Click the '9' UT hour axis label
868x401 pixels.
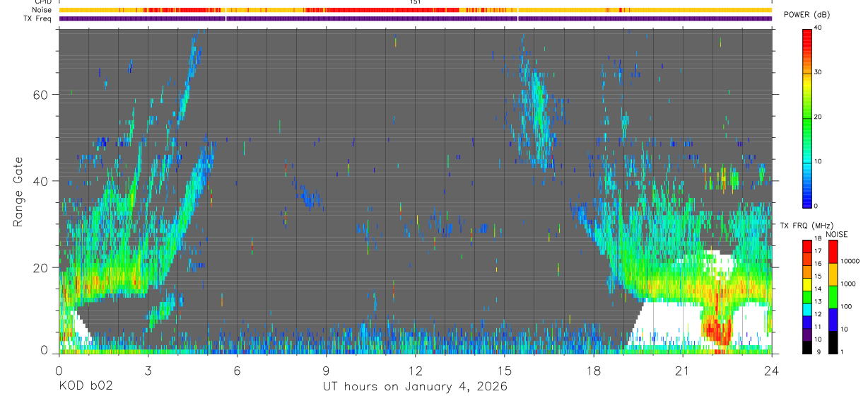point(326,371)
